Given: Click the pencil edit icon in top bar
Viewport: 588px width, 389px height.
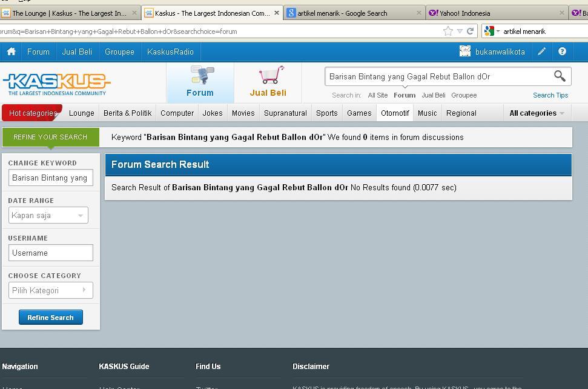Looking at the screenshot, I should point(541,52).
